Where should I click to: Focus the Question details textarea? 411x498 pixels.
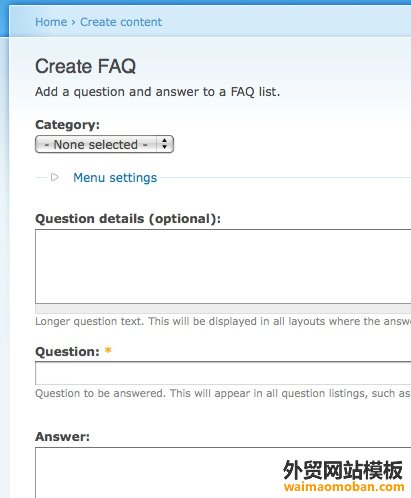pos(223,266)
